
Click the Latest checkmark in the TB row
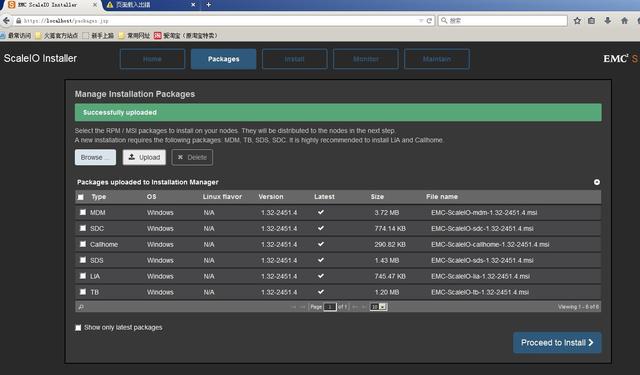pyautogui.click(x=321, y=291)
